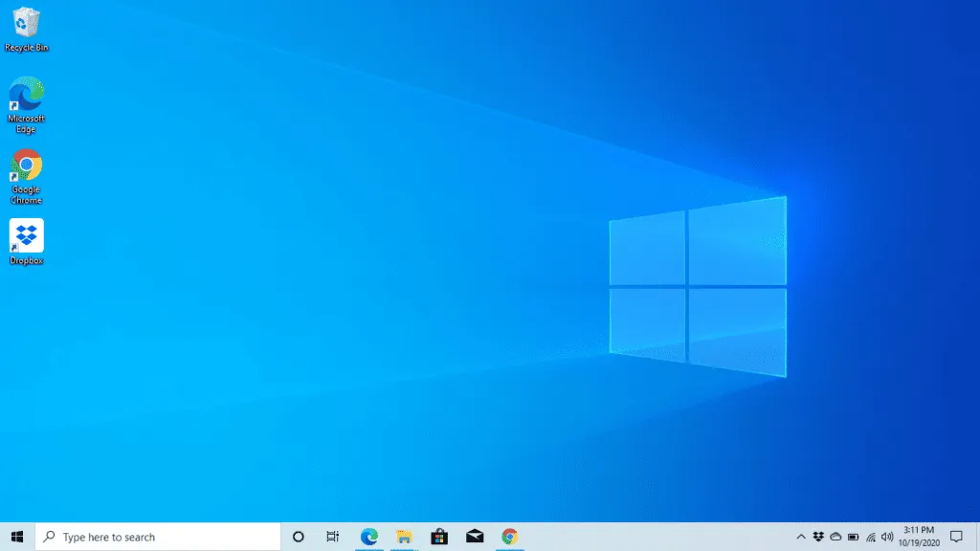
Task: Open Task View on the taskbar
Action: pyautogui.click(x=332, y=537)
